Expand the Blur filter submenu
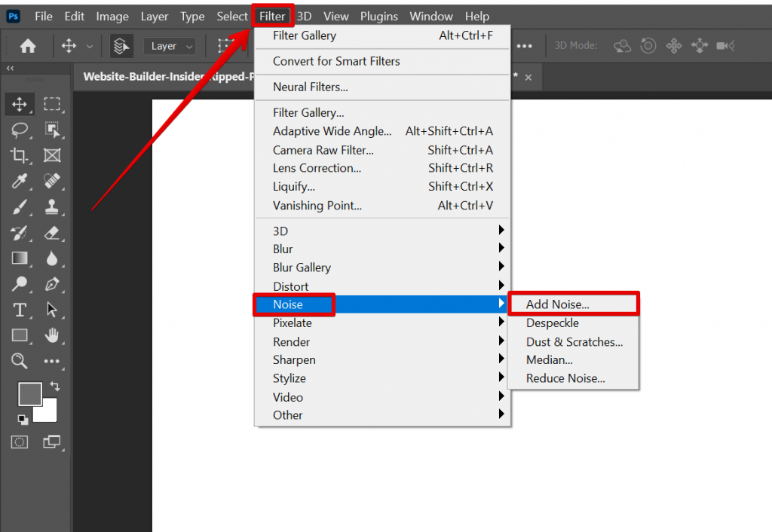The height and width of the screenshot is (532, 772). click(x=283, y=249)
